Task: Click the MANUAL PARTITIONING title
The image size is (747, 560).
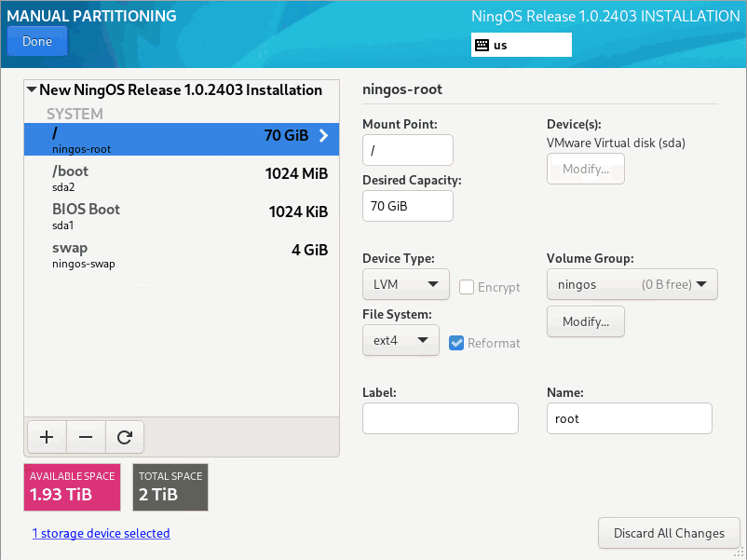Action: [x=91, y=16]
